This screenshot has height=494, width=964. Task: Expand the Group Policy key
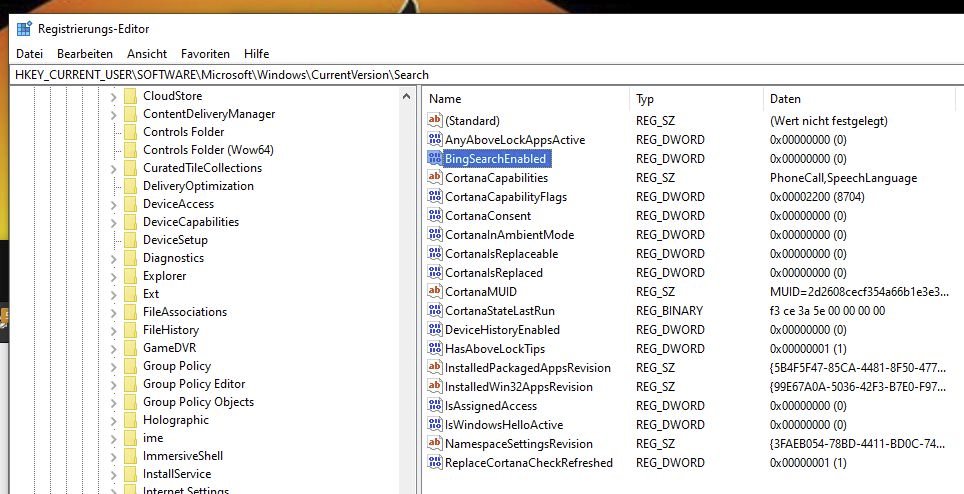113,366
